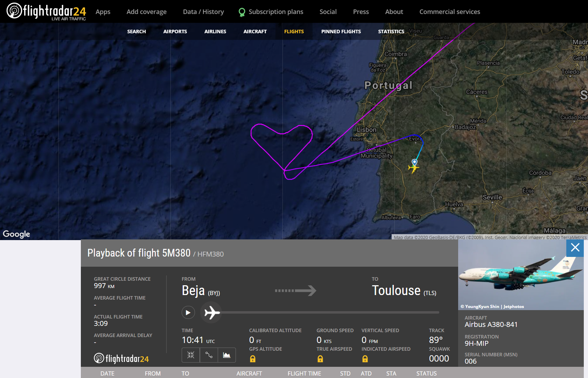Click the serial number 006
This screenshot has height=378, width=588.
coord(470,361)
